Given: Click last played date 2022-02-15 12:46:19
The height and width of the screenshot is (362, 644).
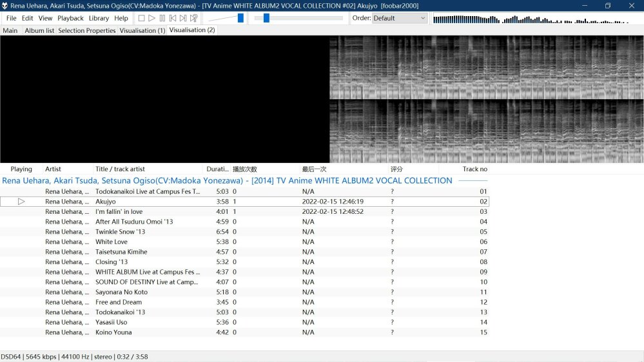Looking at the screenshot, I should (333, 202).
